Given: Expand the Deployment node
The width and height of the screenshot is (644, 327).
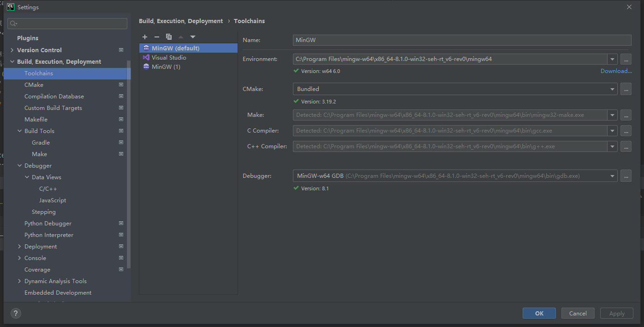Looking at the screenshot, I should pyautogui.click(x=19, y=246).
